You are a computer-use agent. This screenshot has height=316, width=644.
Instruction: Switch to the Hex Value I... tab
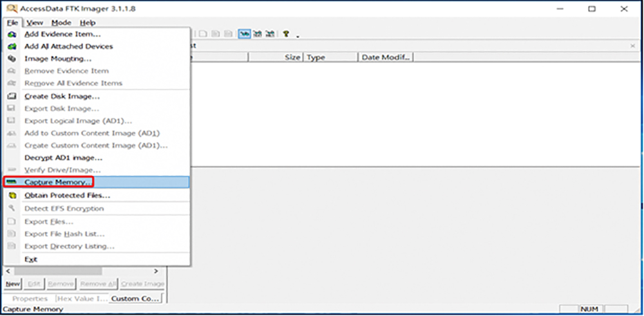[82, 299]
